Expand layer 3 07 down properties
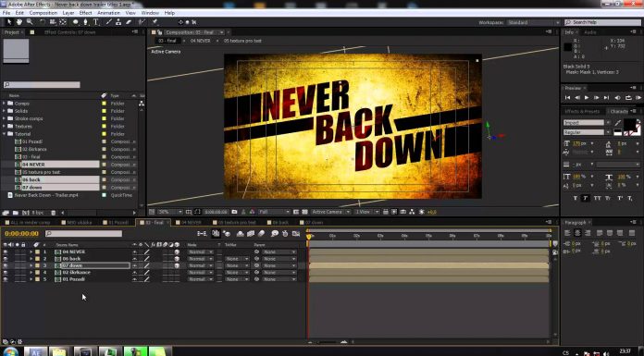The image size is (644, 356). (x=31, y=265)
